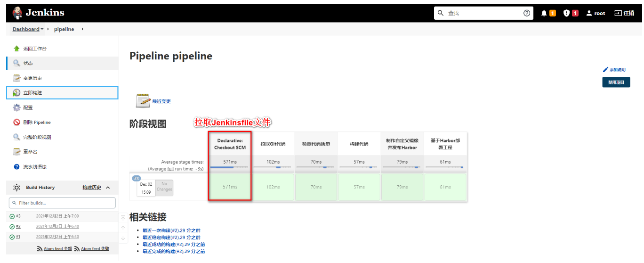Viewport: 644px width, 263px height.
Task: Open 重命名 rename option
Action: (30, 152)
